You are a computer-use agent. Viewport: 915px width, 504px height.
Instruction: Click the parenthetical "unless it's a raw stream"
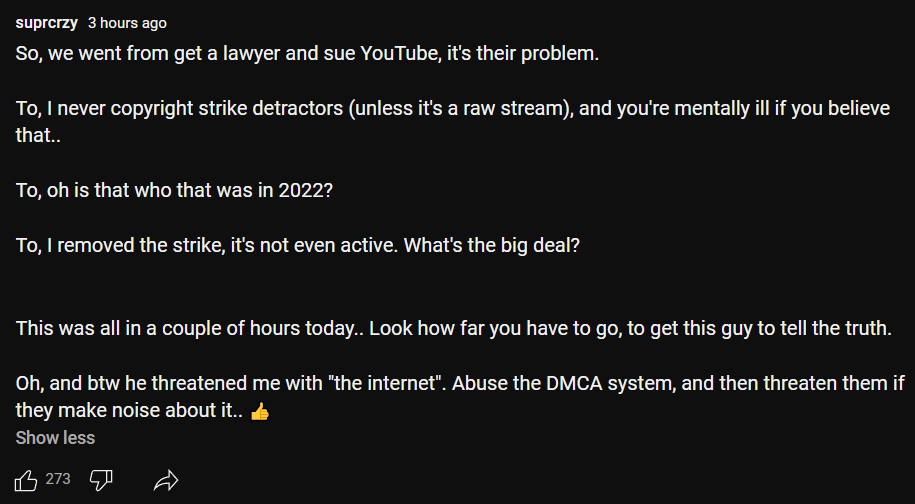point(459,109)
